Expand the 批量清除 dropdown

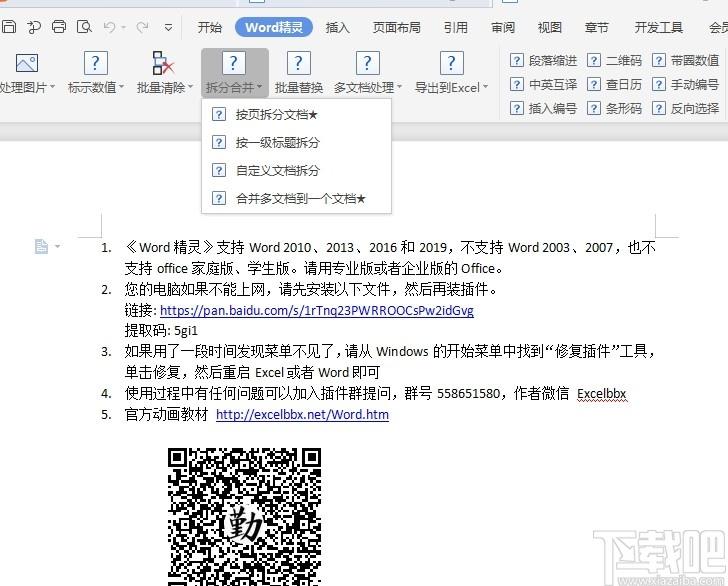pyautogui.click(x=190, y=87)
